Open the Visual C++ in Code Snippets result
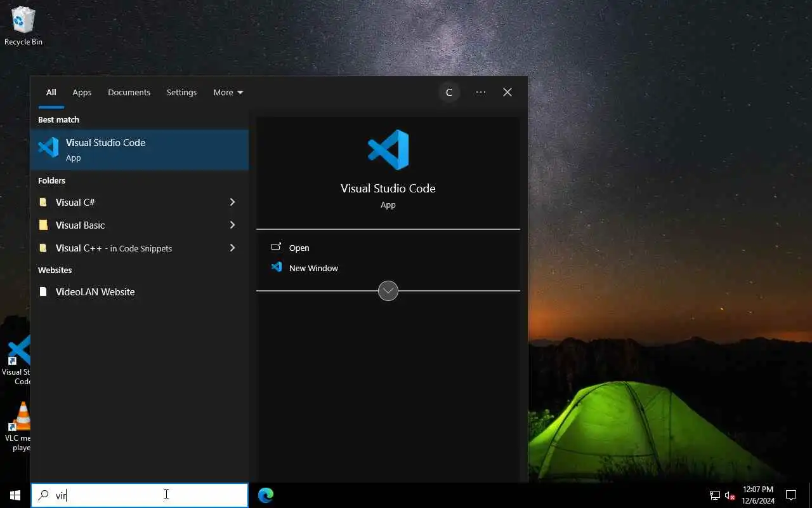 click(140, 248)
